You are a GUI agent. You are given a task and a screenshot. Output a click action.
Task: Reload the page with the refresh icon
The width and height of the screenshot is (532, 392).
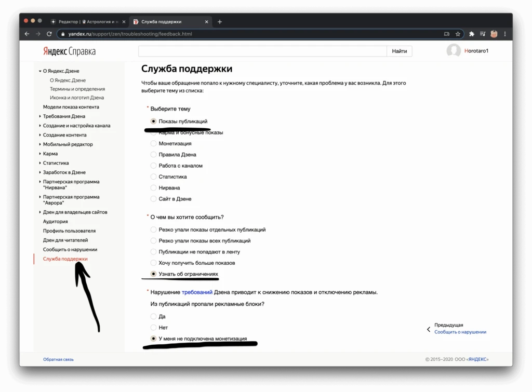coord(49,34)
